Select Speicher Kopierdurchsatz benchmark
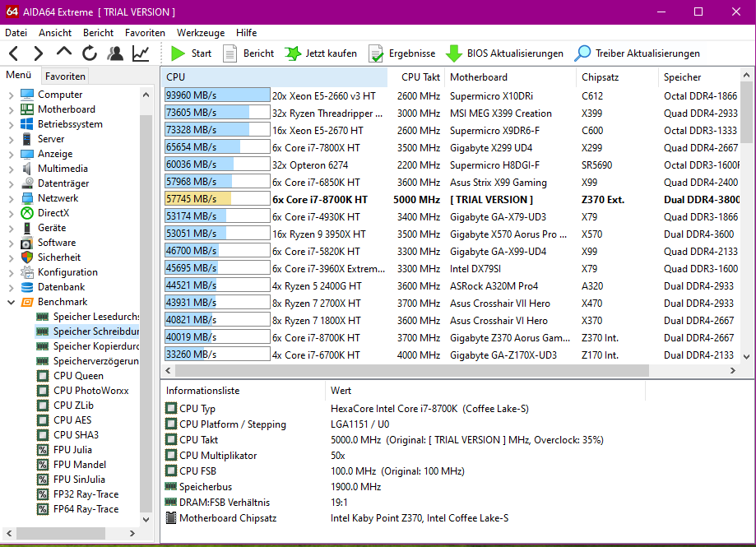This screenshot has height=547, width=756. [x=88, y=346]
